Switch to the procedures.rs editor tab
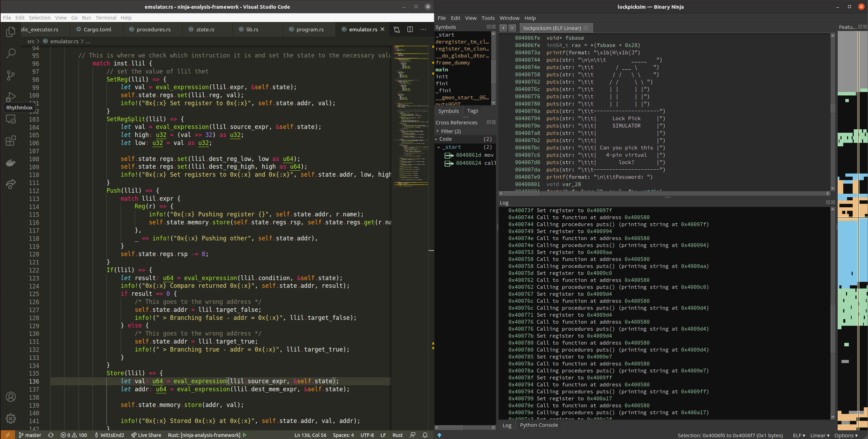Image resolution: width=868 pixels, height=439 pixels. pyautogui.click(x=153, y=29)
